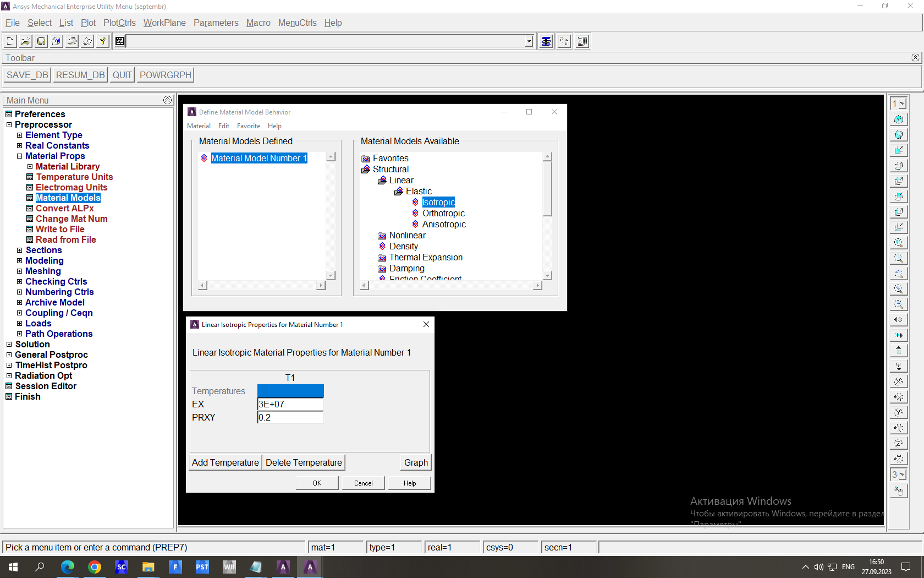Collapse the Toolbar panel icon

915,57
